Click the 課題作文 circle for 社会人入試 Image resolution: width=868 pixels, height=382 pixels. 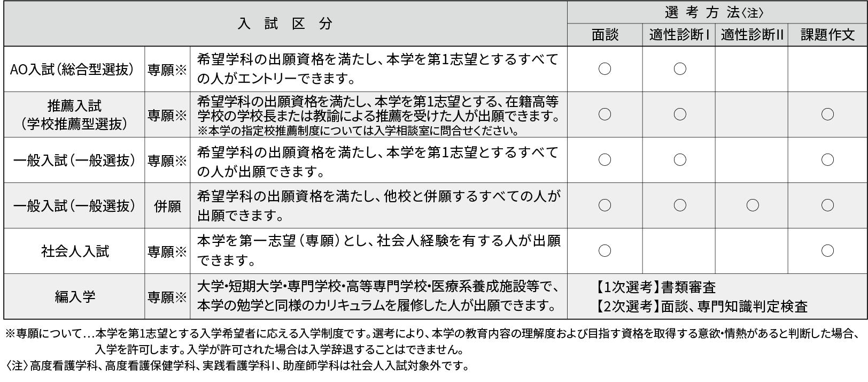827,250
